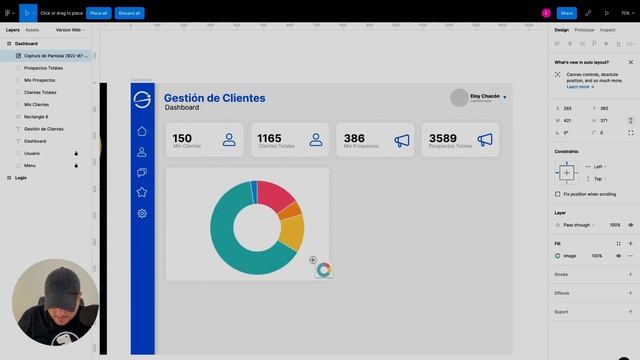This screenshot has height=360, width=640.
Task: Switch to the Prototype tab
Action: 584,30
